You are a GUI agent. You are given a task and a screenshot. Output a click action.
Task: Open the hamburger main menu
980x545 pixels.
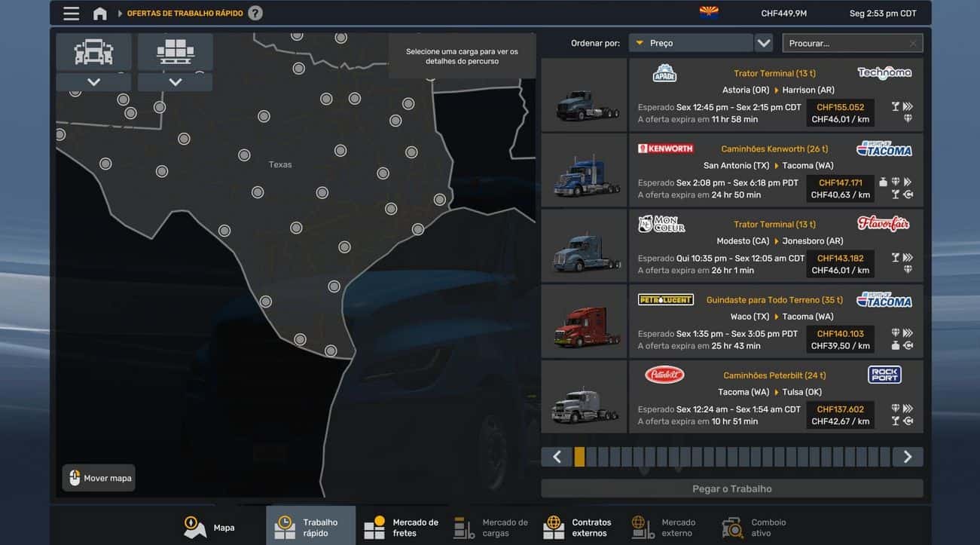tap(71, 14)
